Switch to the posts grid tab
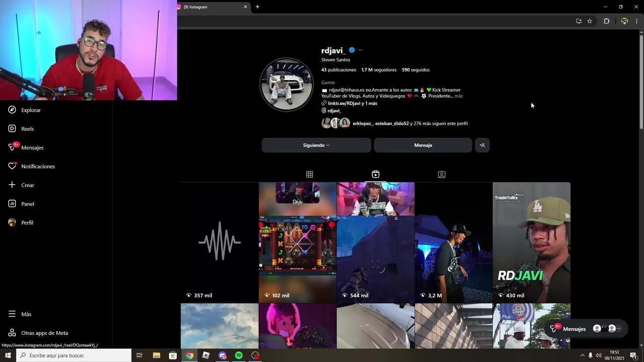This screenshot has height=362, width=644. (x=309, y=174)
